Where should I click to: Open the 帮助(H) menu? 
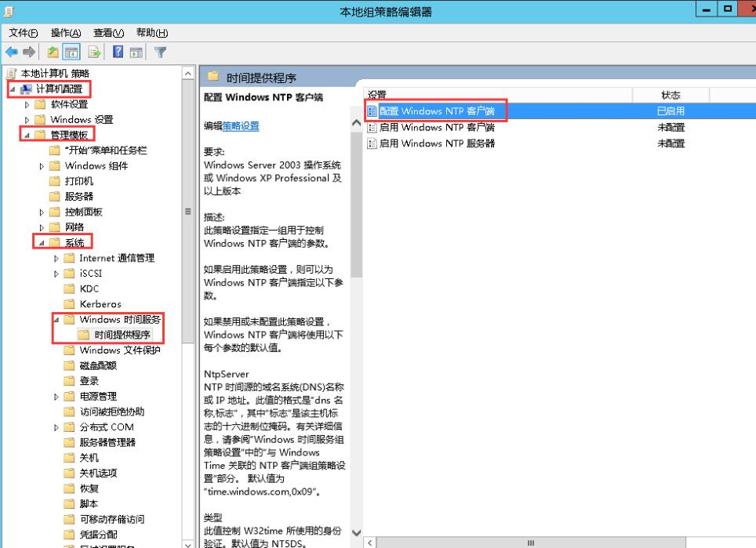tap(152, 33)
